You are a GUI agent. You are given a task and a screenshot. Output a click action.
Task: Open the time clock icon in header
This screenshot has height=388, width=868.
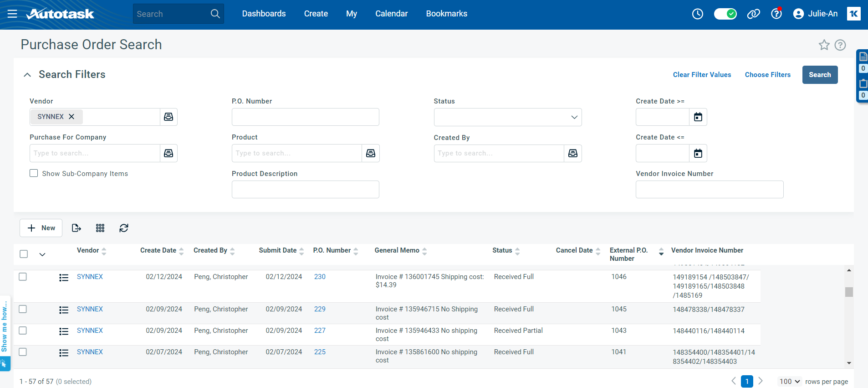pyautogui.click(x=697, y=14)
